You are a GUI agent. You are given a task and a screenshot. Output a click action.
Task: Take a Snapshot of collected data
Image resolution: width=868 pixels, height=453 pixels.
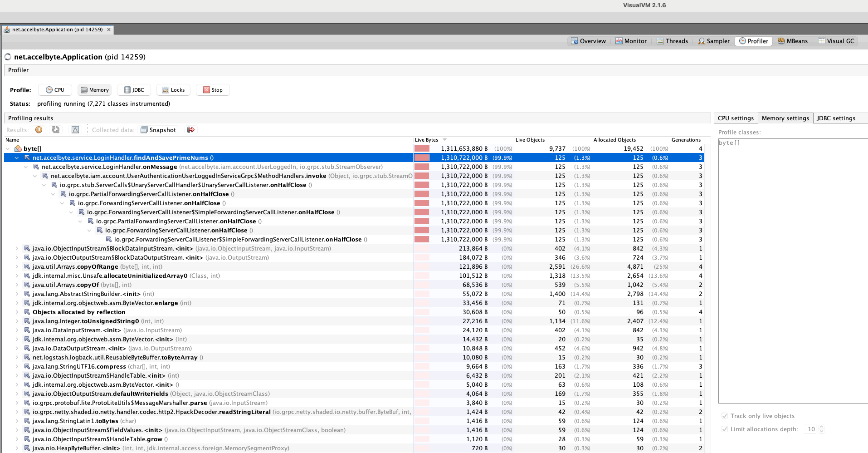coord(158,130)
